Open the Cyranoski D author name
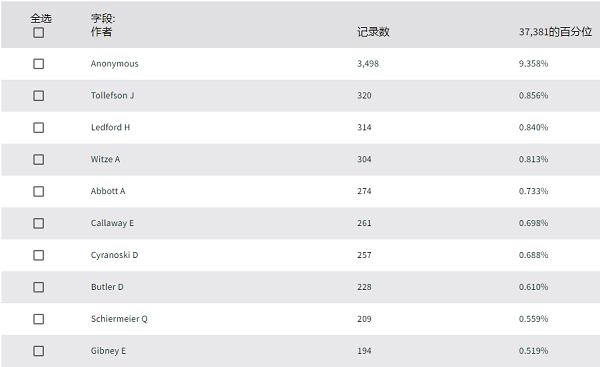Image resolution: width=600 pixels, height=367 pixels. pyautogui.click(x=114, y=255)
